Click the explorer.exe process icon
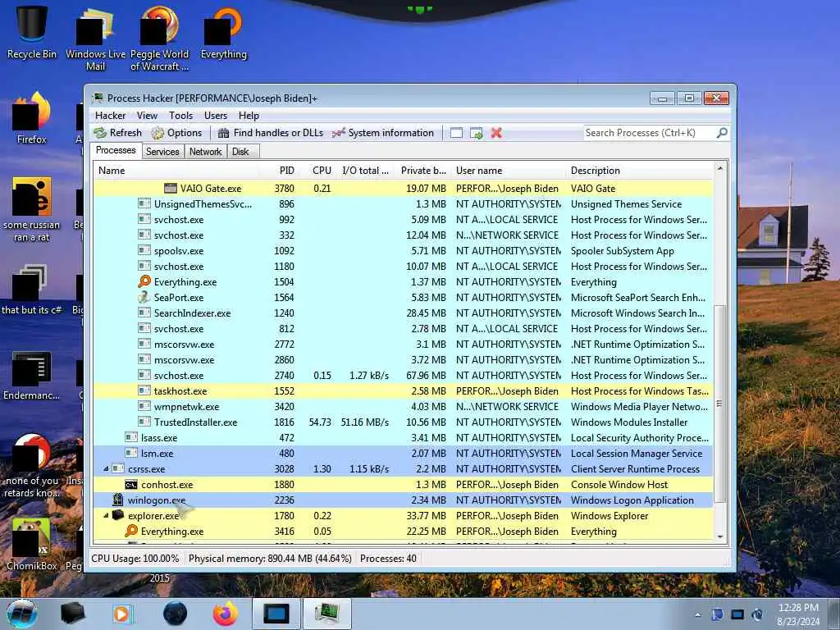 [118, 515]
